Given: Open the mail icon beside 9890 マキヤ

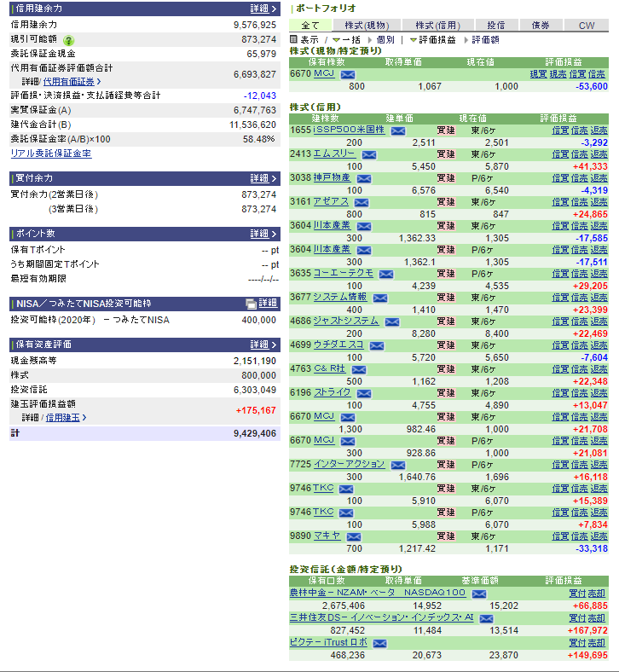Looking at the screenshot, I should tap(354, 537).
